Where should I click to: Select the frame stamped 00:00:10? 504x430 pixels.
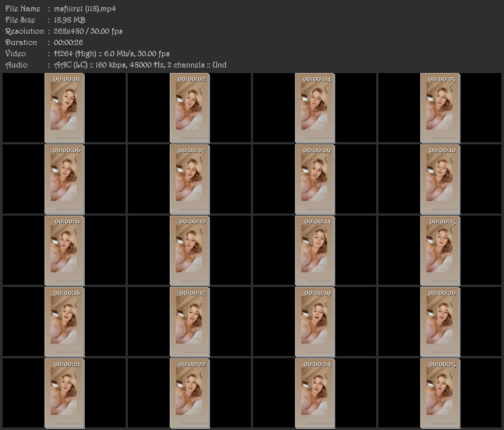coord(440,179)
